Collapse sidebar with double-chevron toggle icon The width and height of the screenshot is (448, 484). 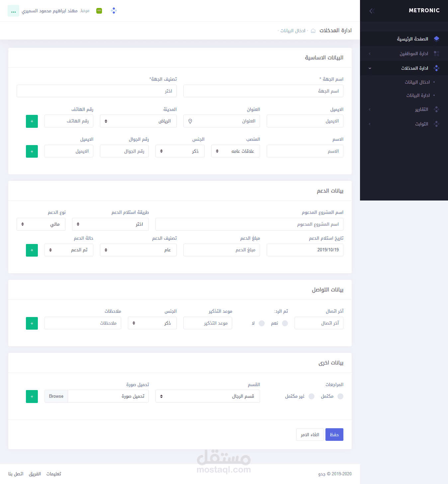tap(372, 11)
